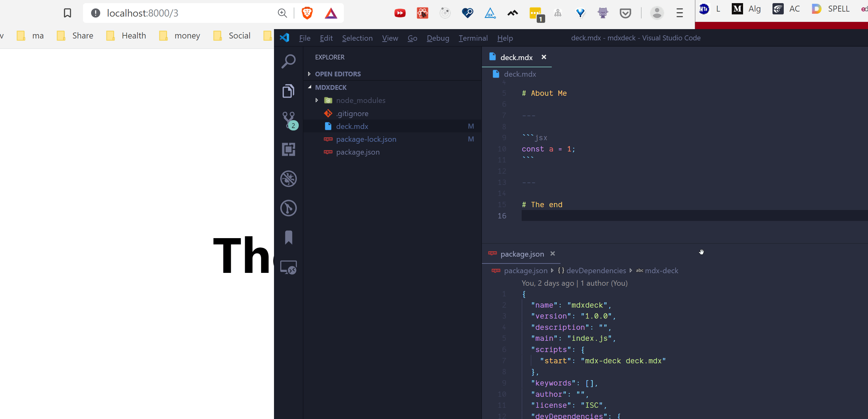This screenshot has height=419, width=868.
Task: Click the zoom magnifier icon in address bar
Action: 282,13
